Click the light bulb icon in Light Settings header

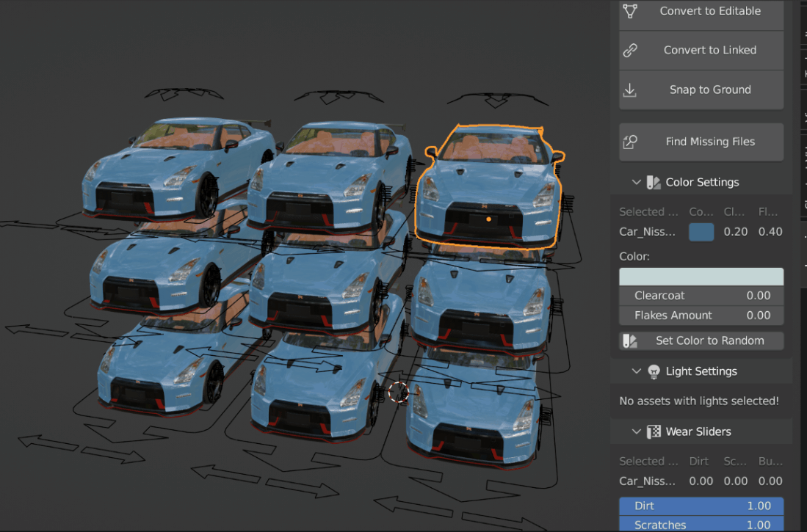tap(654, 371)
